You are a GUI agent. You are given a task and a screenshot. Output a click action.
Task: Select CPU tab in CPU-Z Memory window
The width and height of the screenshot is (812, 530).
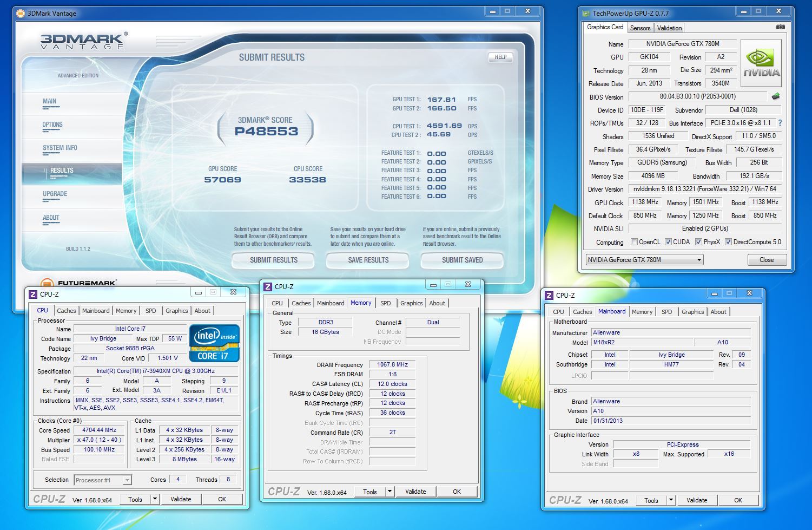click(277, 303)
